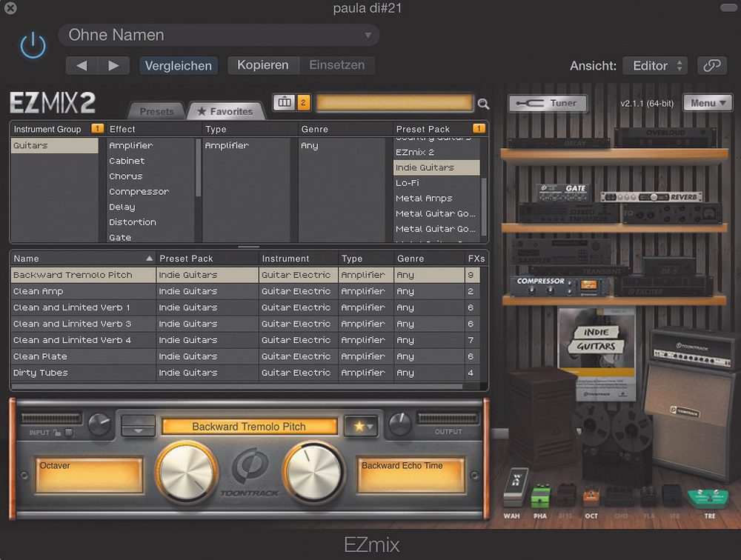The image size is (741, 560).
Task: Toggle the input lock icon
Action: click(x=58, y=433)
